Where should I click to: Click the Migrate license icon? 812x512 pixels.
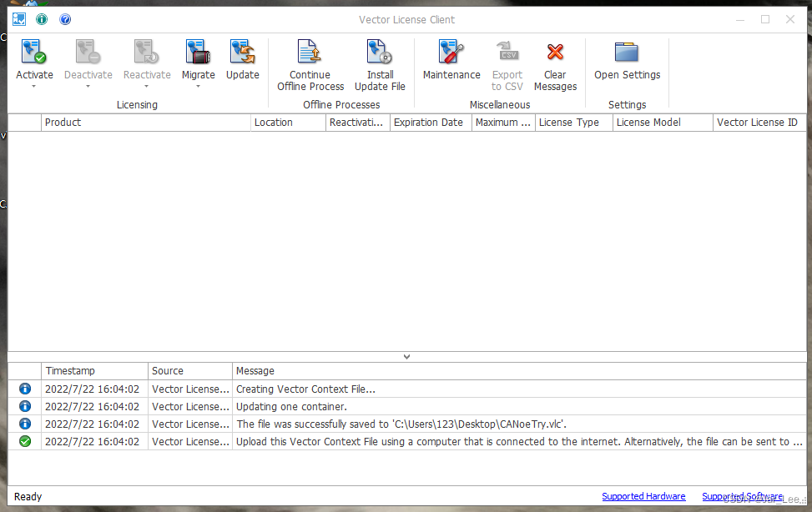coord(198,52)
